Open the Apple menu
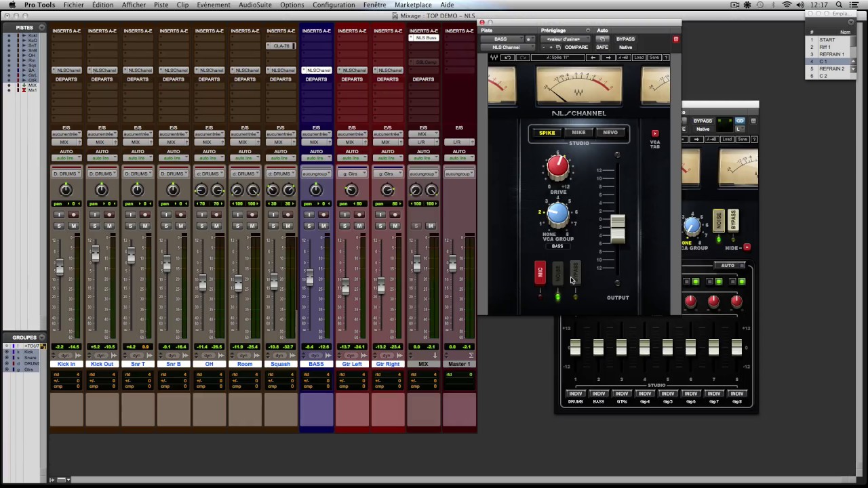This screenshot has width=868, height=488. click(x=12, y=5)
